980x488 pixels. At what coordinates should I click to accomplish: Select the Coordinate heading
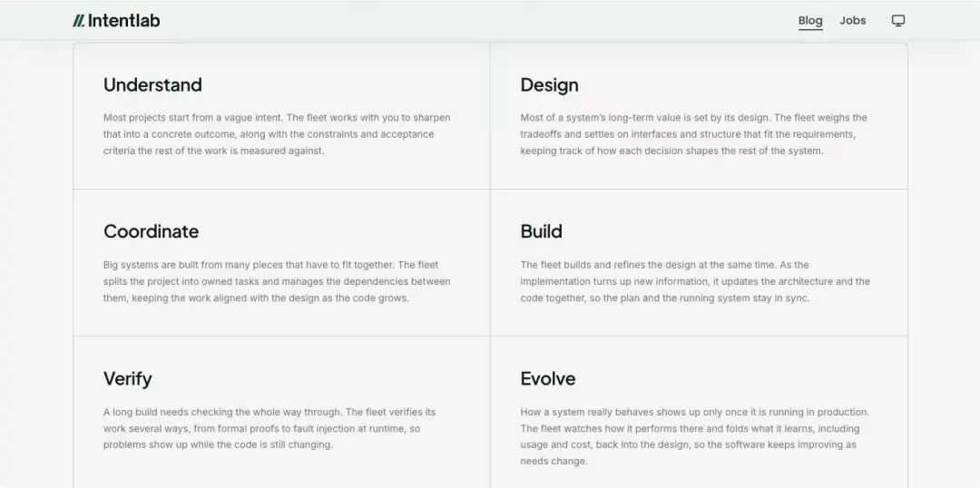point(152,231)
